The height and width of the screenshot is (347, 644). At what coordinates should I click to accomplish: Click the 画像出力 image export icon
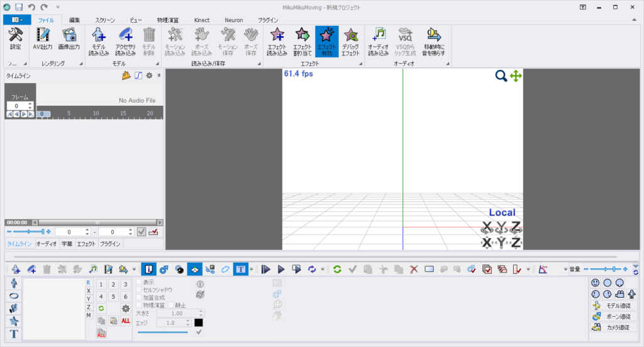(69, 42)
